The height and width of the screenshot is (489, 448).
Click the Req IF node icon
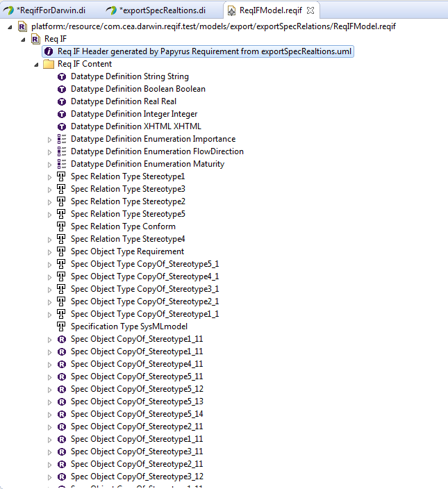(35, 39)
